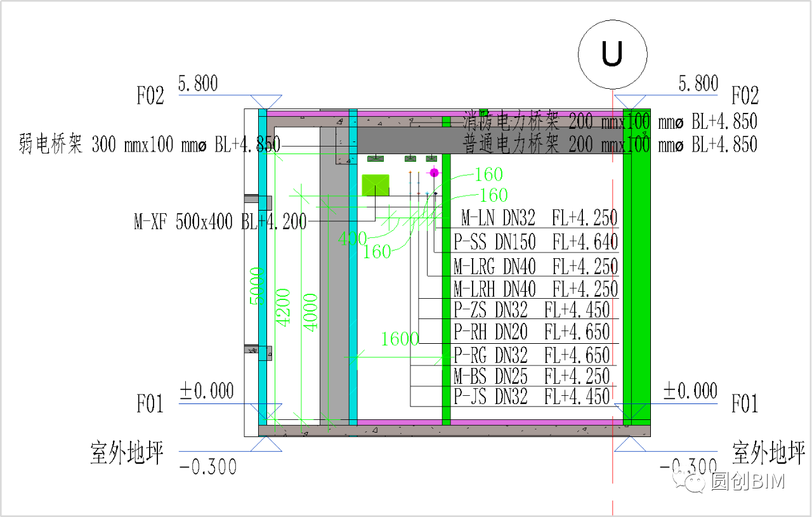Select the 400 dimension text
Image resolution: width=812 pixels, height=517 pixels.
point(352,239)
